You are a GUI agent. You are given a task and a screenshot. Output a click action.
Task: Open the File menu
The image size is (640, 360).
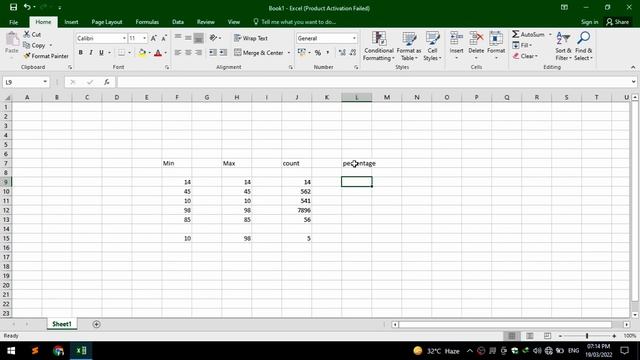tap(13, 22)
